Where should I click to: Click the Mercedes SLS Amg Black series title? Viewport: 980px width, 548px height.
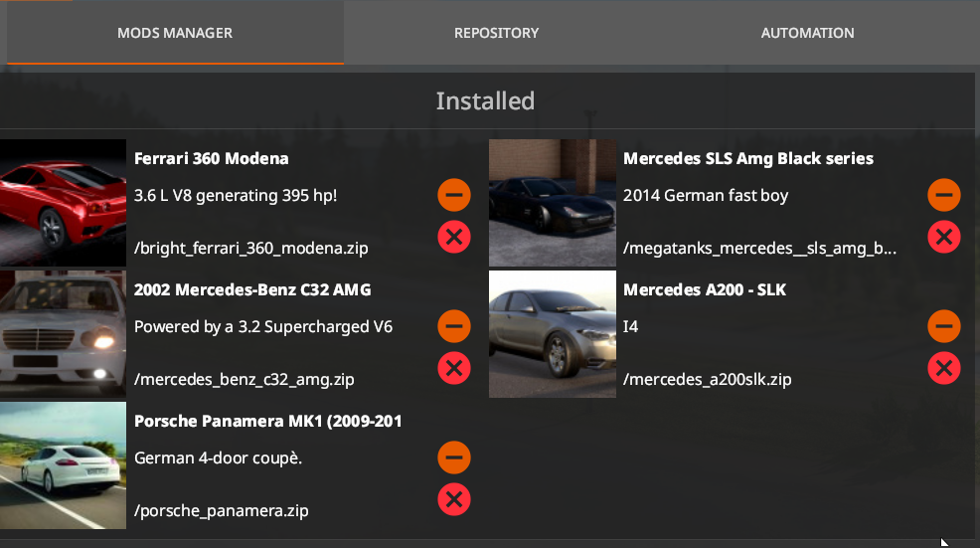click(x=748, y=159)
